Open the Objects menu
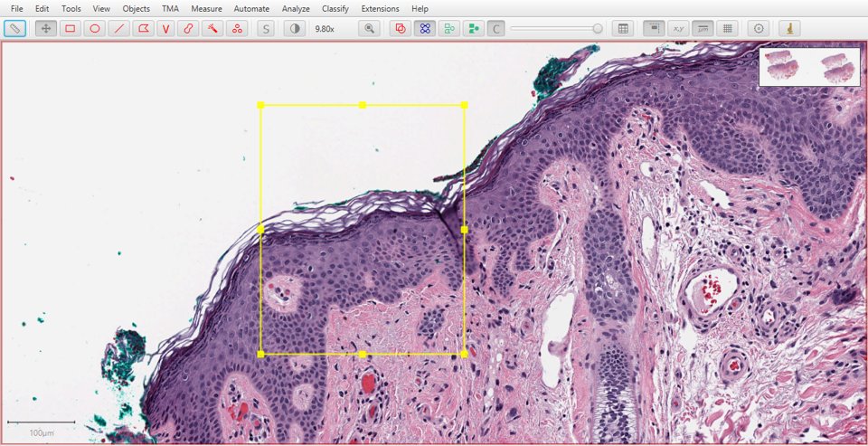The image size is (868, 446). [137, 9]
